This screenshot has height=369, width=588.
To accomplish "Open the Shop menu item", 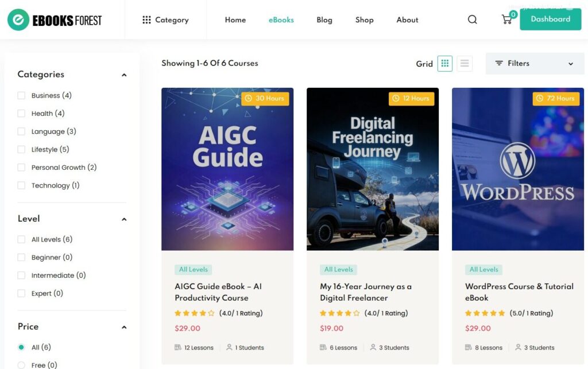I will pyautogui.click(x=364, y=20).
